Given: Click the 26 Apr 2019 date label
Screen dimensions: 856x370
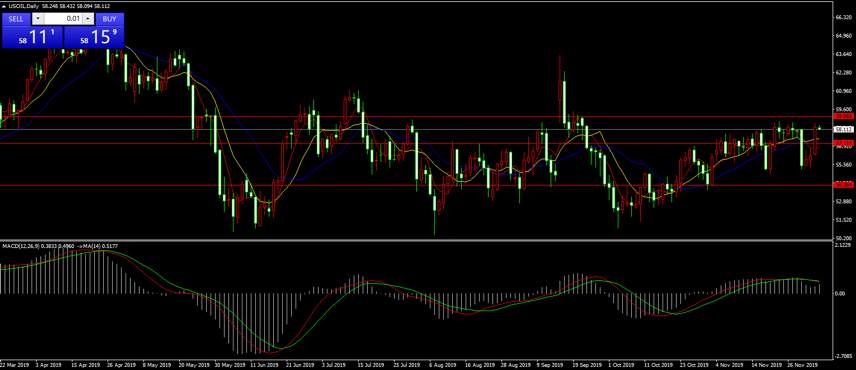Looking at the screenshot, I should [121, 364].
